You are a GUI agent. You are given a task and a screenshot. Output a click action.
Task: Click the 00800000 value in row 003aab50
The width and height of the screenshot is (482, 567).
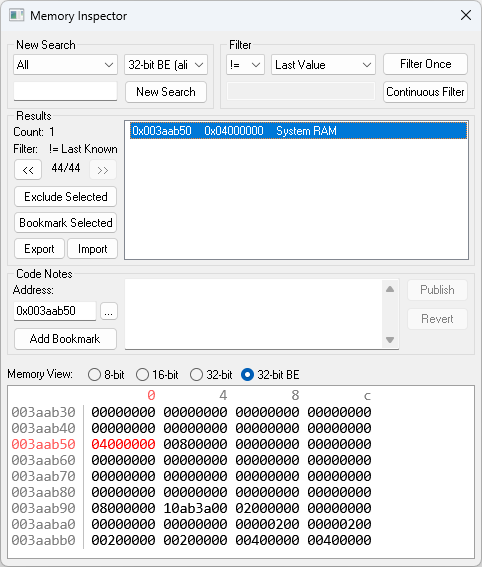[195, 444]
